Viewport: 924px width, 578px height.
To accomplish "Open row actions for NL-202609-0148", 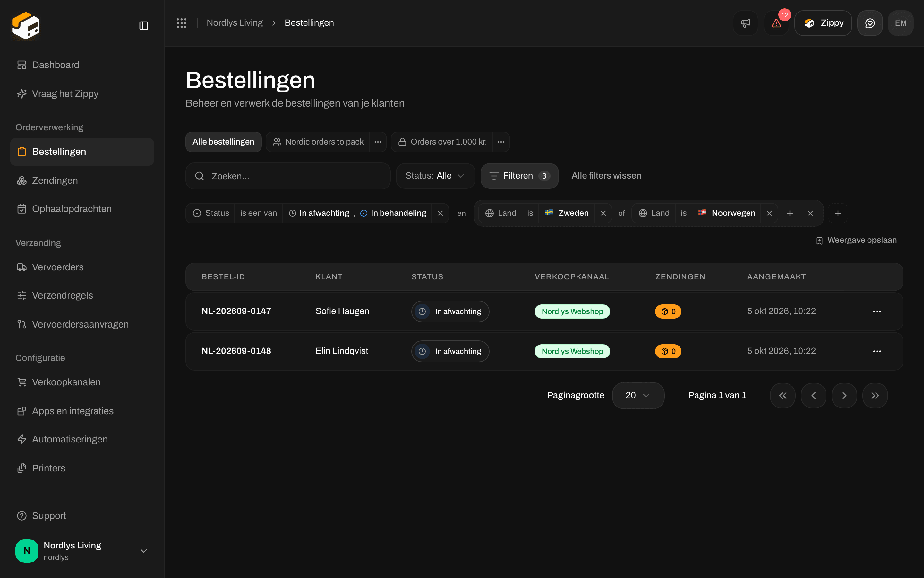I will pos(877,351).
